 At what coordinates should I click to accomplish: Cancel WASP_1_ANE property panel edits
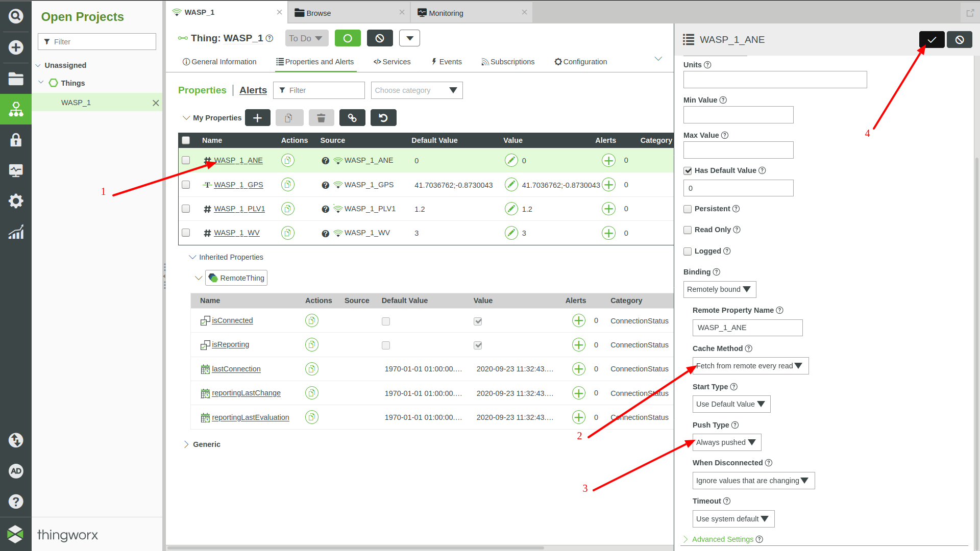[960, 40]
